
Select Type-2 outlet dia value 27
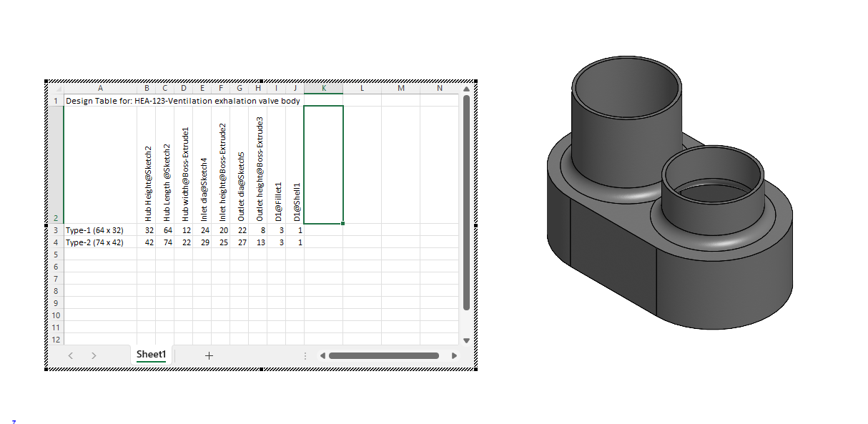click(239, 242)
